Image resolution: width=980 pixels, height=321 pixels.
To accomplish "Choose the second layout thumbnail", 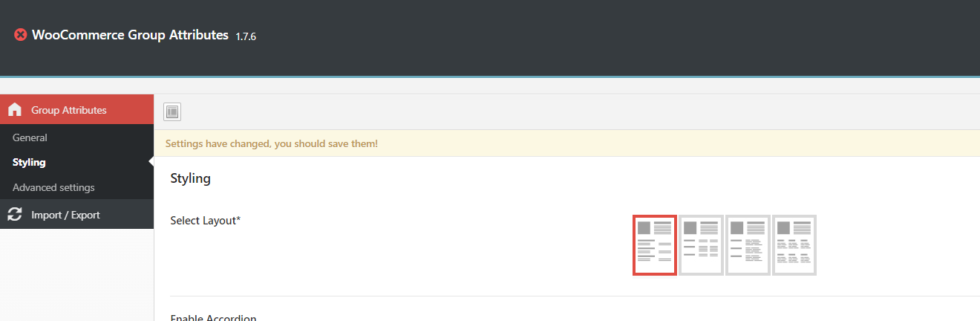I will coord(701,245).
